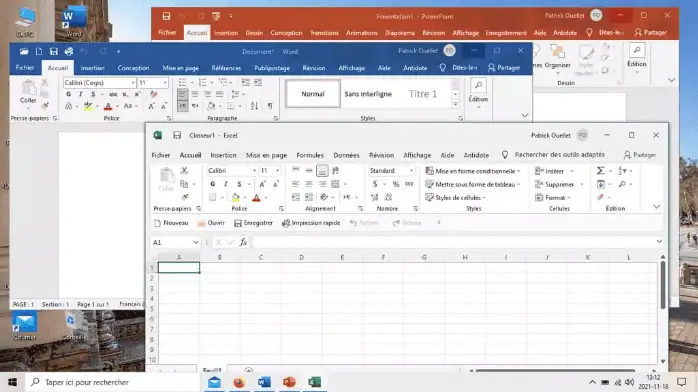Viewport: 698px width, 392px height.
Task: Click the show paragraph marks icon in Word
Action: click(x=270, y=106)
